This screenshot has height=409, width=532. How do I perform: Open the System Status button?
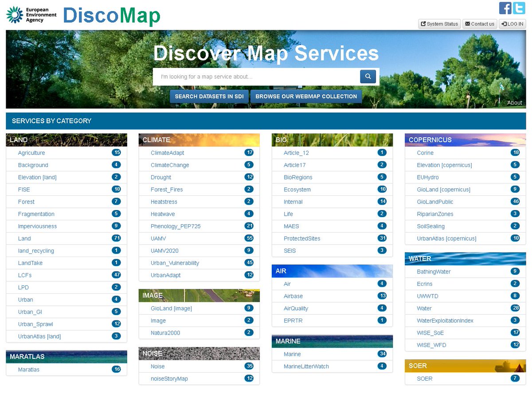tap(439, 24)
